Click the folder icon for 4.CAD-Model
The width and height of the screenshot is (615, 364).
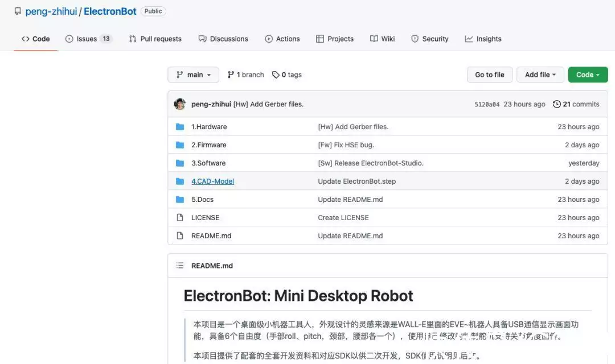(180, 181)
